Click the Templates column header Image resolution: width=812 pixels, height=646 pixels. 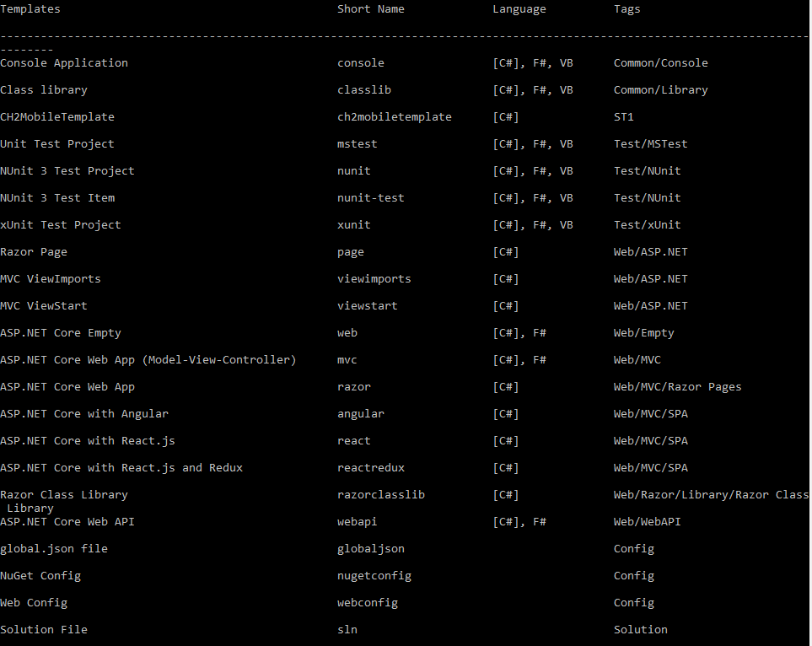[30, 9]
